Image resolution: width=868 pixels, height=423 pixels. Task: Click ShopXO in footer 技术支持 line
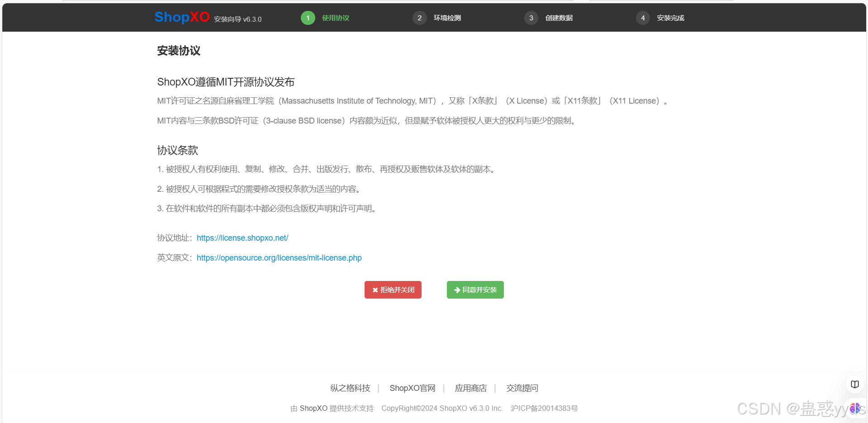pyautogui.click(x=313, y=409)
